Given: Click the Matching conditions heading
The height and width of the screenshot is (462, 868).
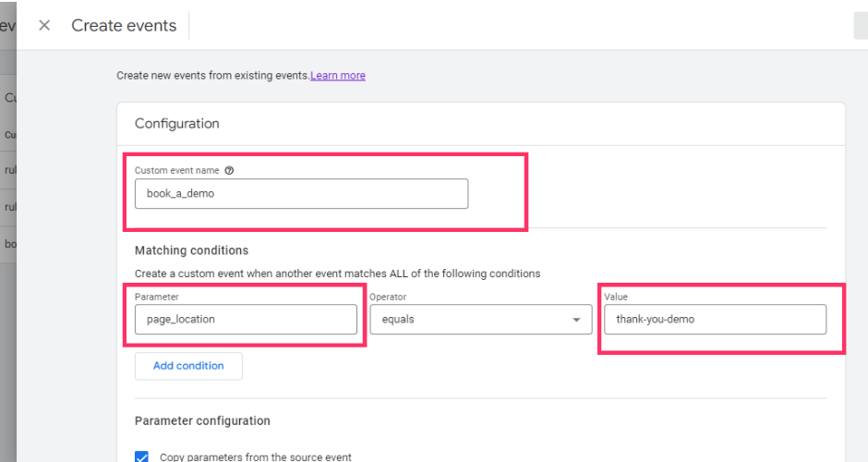Looking at the screenshot, I should pos(191,250).
